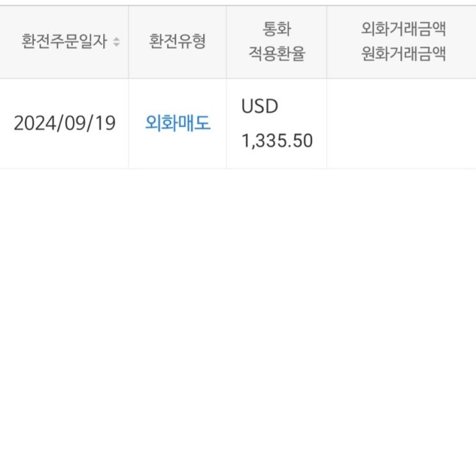This screenshot has width=476, height=467.
Task: Select the 환전유형 column header
Action: (177, 42)
